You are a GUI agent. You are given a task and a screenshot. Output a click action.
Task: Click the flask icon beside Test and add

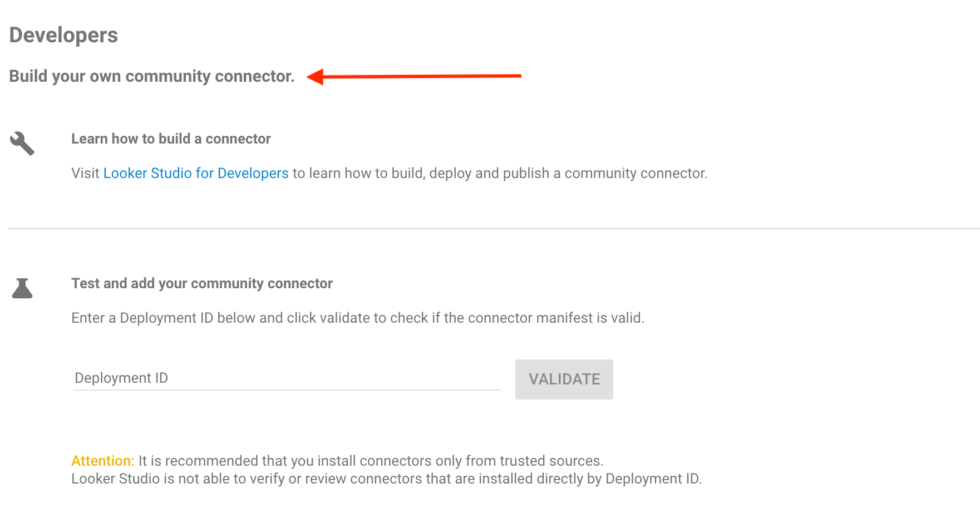[22, 288]
